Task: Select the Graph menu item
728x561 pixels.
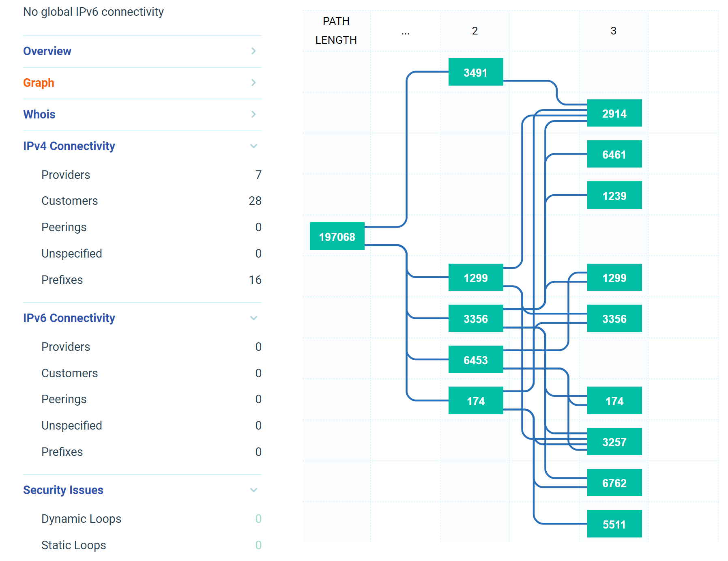Action: click(39, 83)
